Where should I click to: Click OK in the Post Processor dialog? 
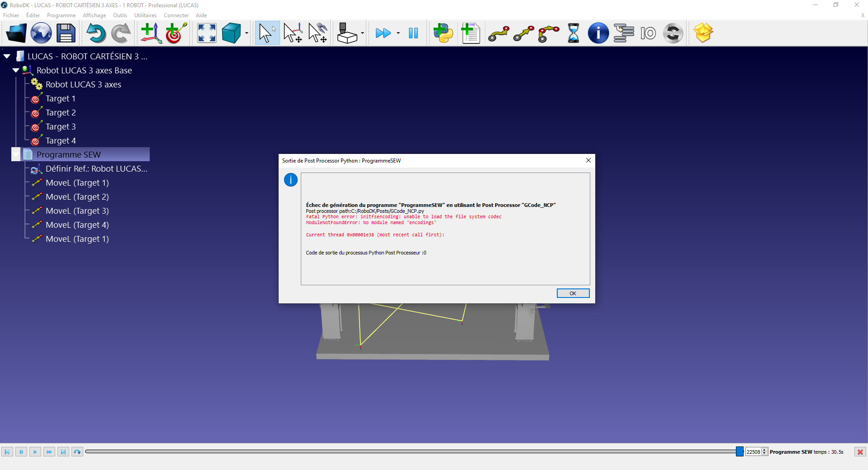pyautogui.click(x=573, y=293)
